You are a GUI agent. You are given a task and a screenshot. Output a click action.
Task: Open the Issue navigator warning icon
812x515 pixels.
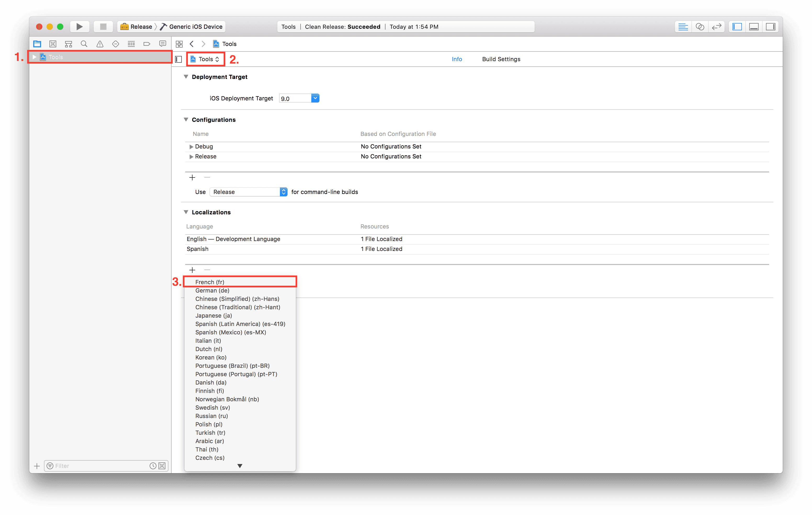[100, 44]
